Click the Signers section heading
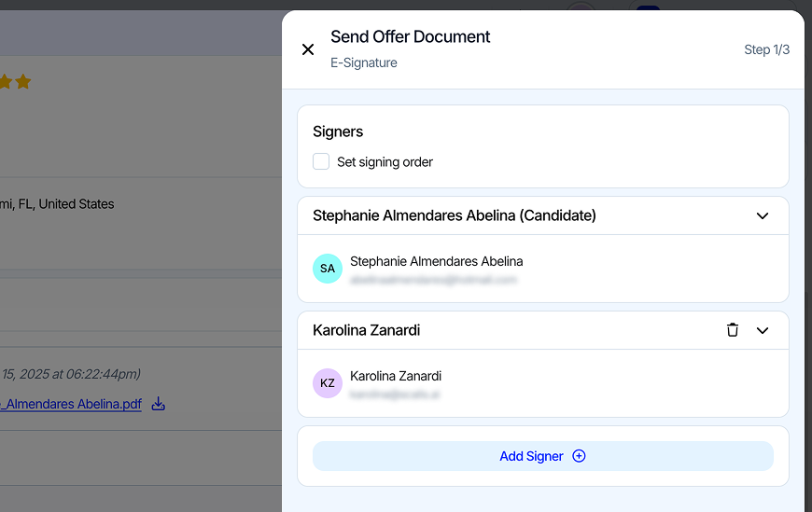 coord(338,131)
